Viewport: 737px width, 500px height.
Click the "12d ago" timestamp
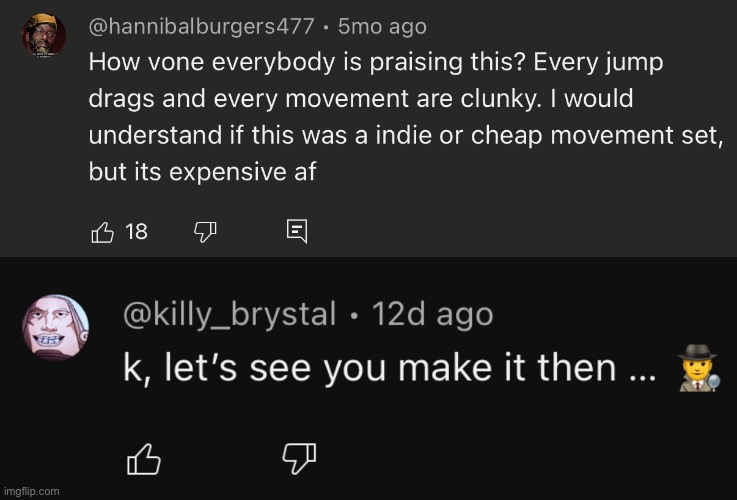433,314
